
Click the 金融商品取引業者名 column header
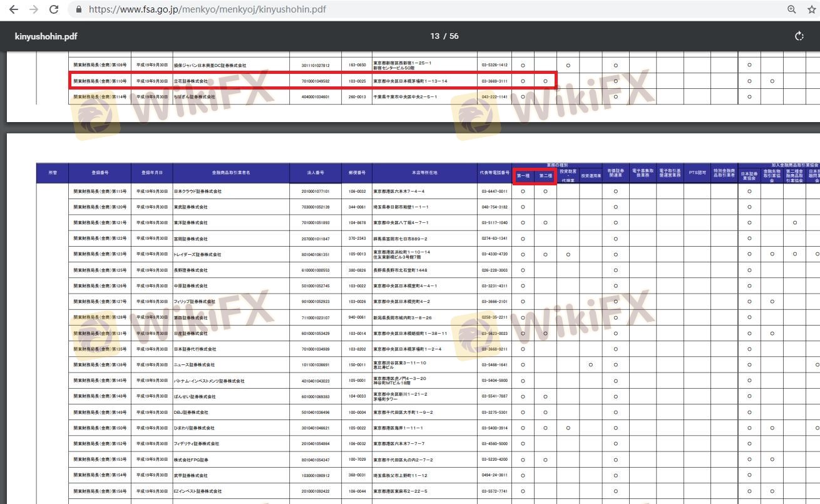click(231, 172)
